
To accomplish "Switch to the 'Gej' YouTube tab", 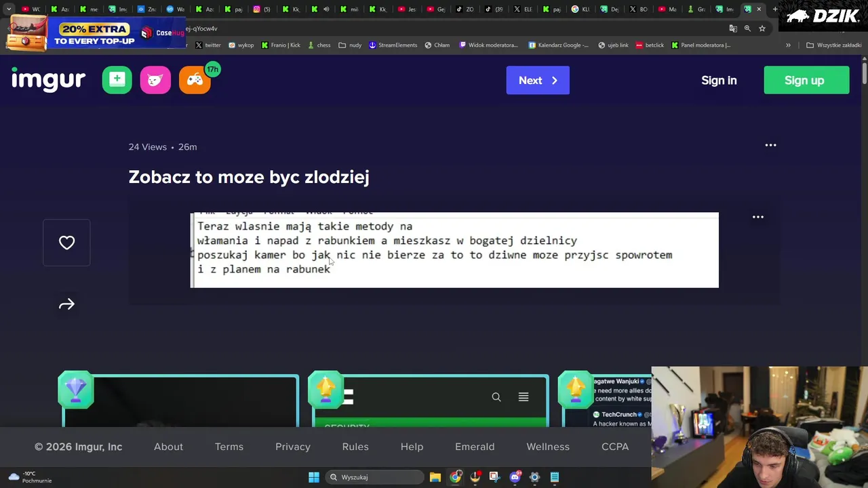I will coord(435,9).
